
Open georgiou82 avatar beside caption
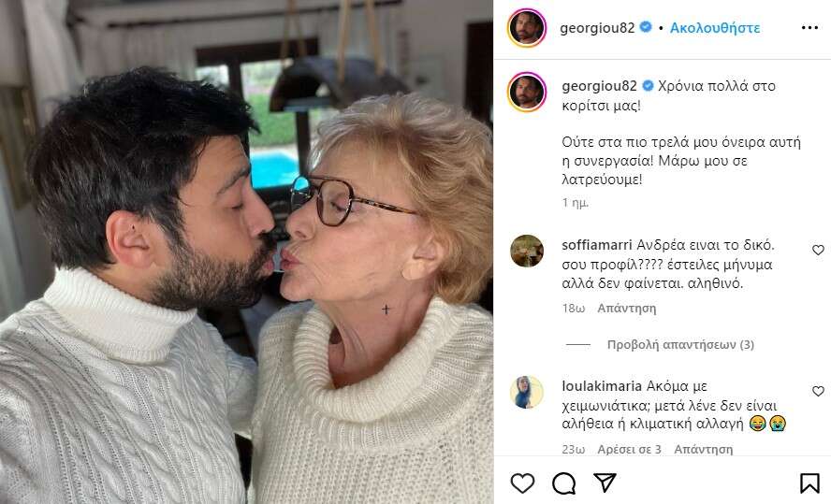[x=527, y=92]
